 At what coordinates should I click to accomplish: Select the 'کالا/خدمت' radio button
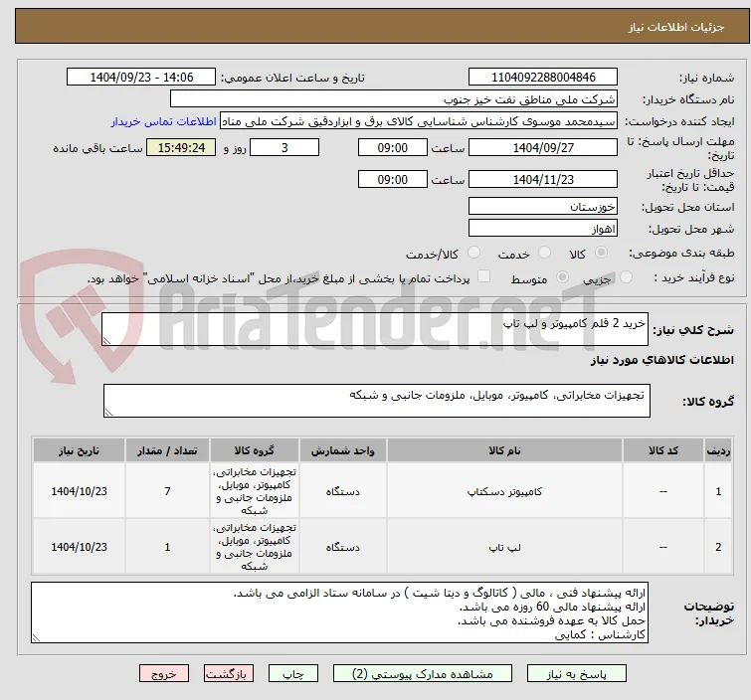473,253
